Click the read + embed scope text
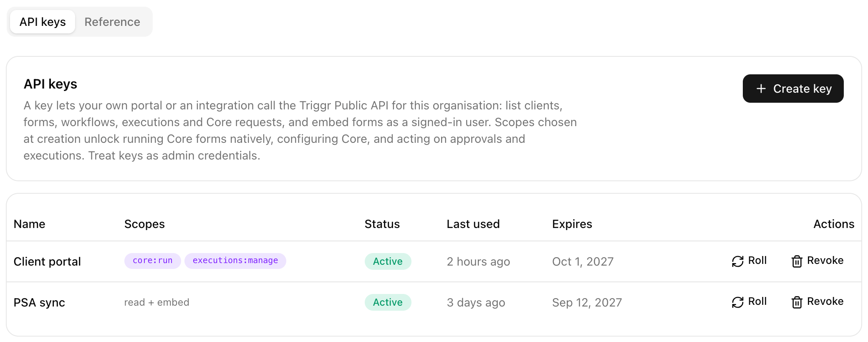Viewport: 868px width, 342px height. coord(156,302)
